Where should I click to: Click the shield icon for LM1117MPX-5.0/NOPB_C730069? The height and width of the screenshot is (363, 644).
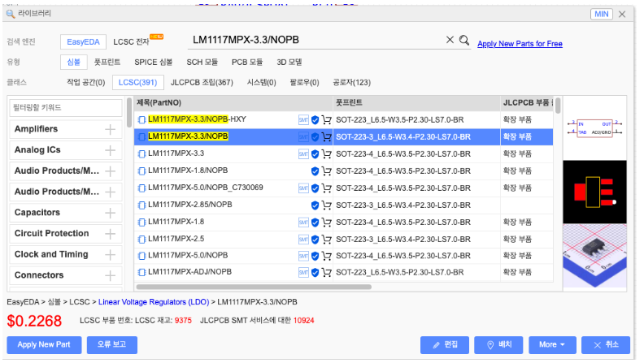(x=315, y=188)
